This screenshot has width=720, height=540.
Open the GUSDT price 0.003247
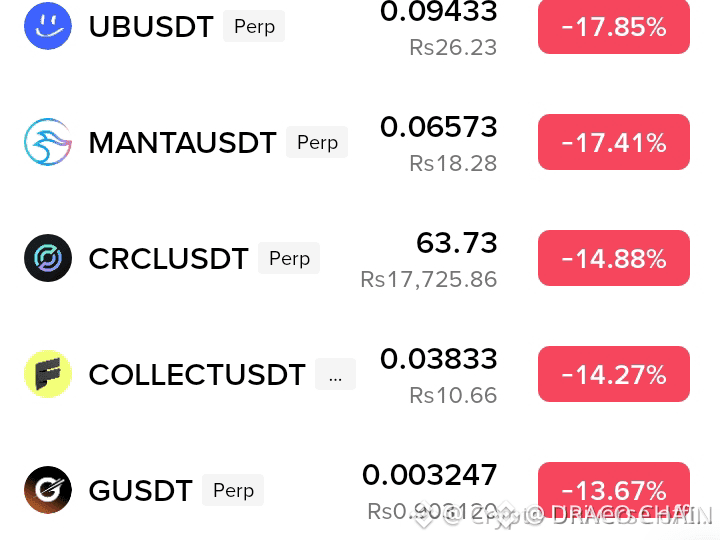[430, 475]
